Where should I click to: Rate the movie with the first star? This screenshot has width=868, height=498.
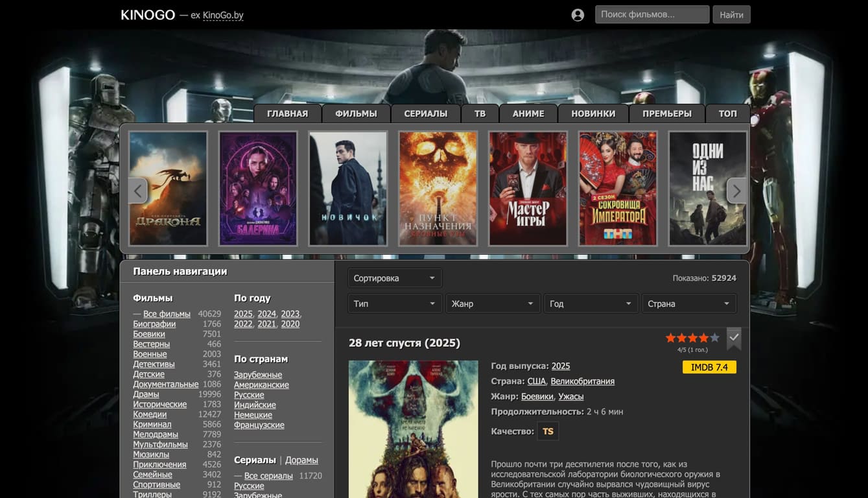[671, 338]
